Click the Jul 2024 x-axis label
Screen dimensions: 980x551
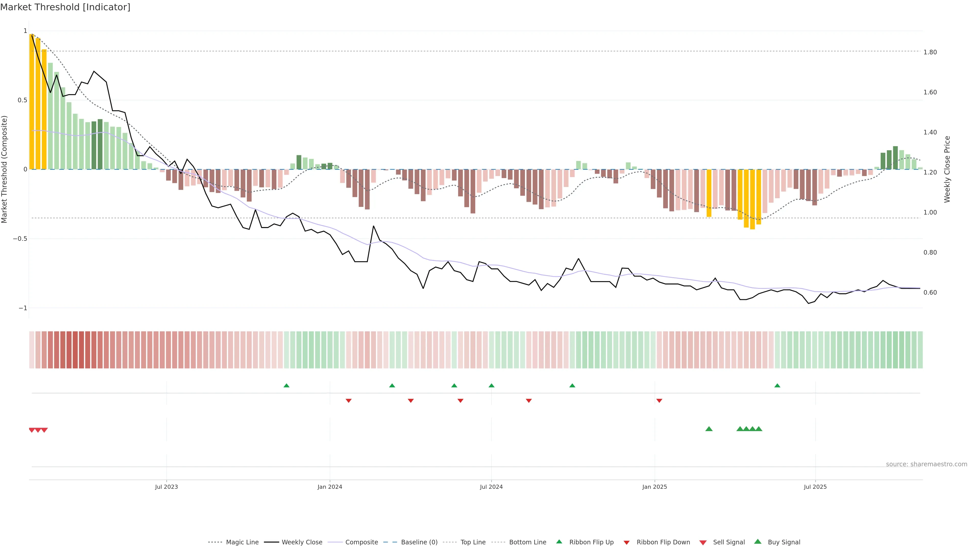pos(491,487)
